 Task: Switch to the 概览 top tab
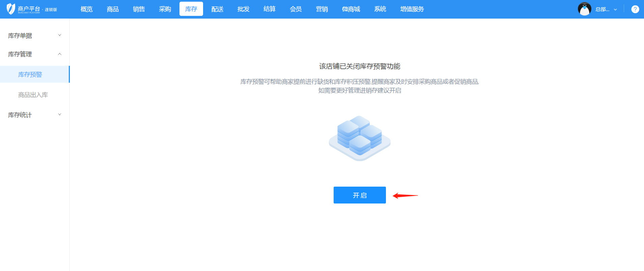click(x=86, y=9)
